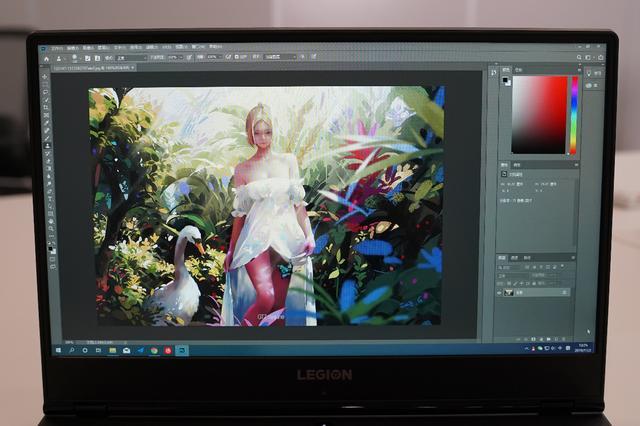The width and height of the screenshot is (640, 426).
Task: Open the brush preset picker dropdown
Action: [76, 58]
